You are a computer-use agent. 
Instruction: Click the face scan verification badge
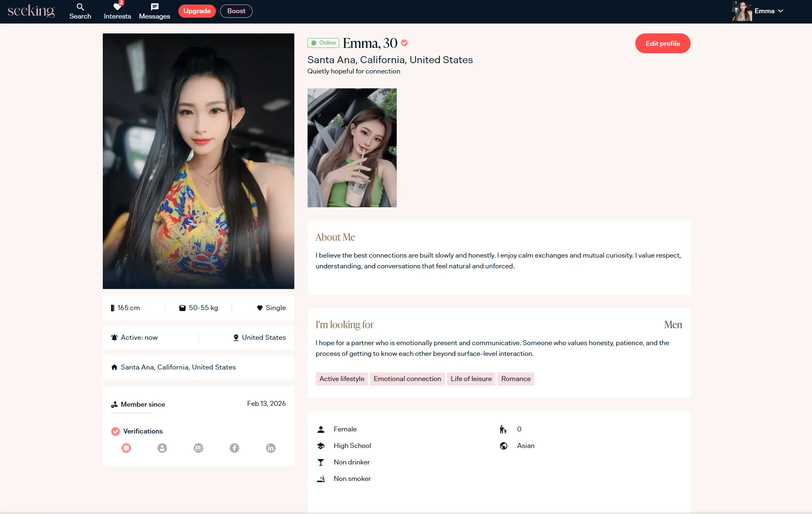(126, 448)
